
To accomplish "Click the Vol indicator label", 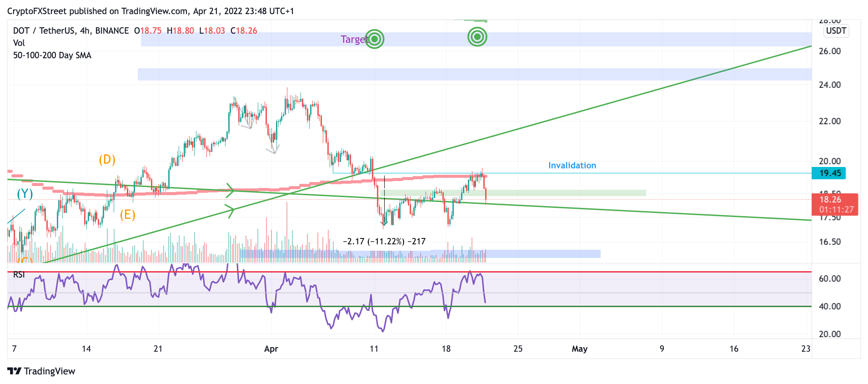I will [19, 43].
